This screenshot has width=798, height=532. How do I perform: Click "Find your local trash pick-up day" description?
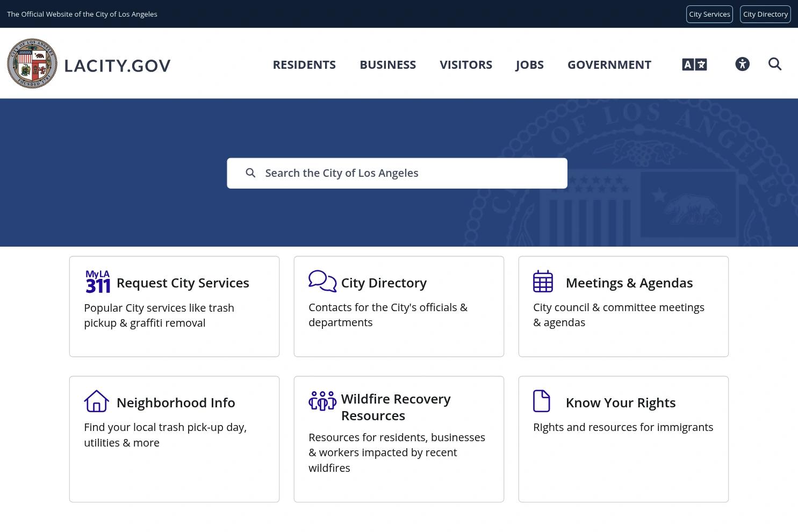(x=165, y=435)
